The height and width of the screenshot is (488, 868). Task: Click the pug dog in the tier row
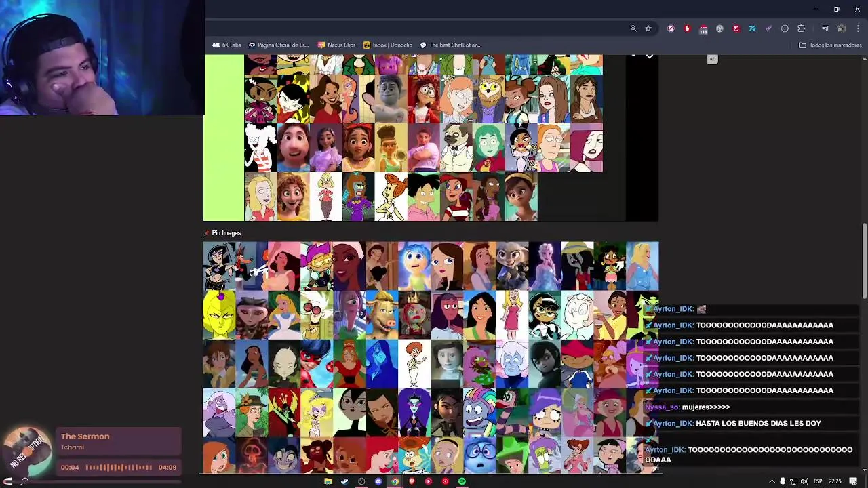tap(456, 148)
